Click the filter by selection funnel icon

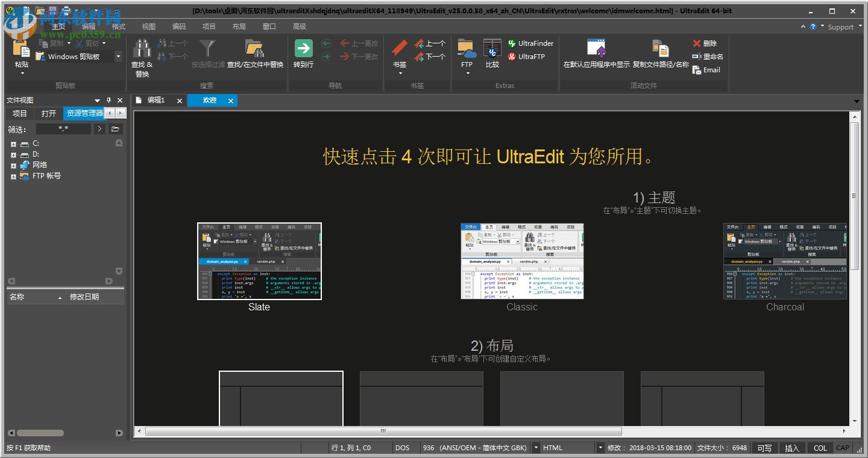[207, 49]
